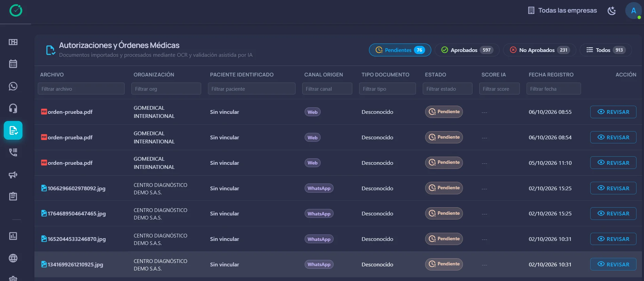
Task: Open the calendar icon in sidebar
Action: (x=13, y=64)
